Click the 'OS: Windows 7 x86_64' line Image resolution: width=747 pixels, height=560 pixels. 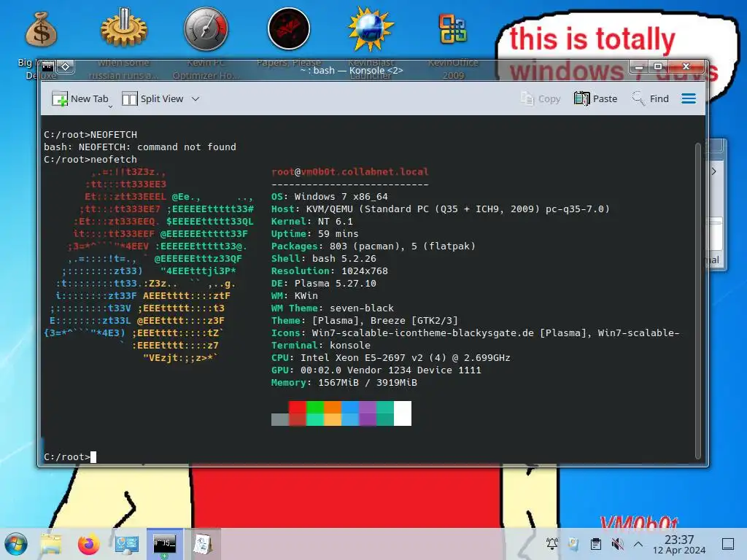329,197
